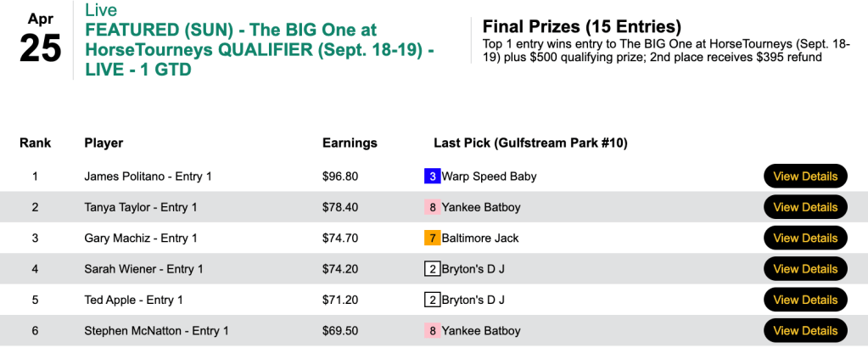
Task: Show details for Stephen McNatton entry
Action: [805, 331]
